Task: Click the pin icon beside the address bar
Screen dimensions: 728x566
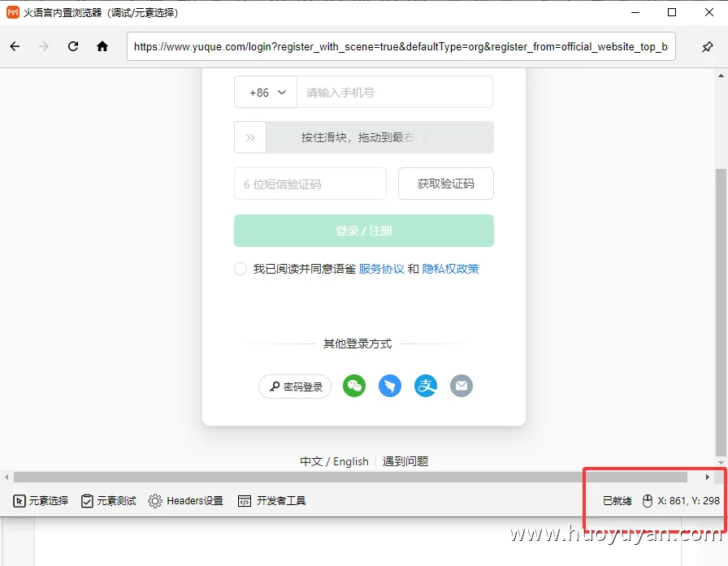Action: [x=708, y=46]
